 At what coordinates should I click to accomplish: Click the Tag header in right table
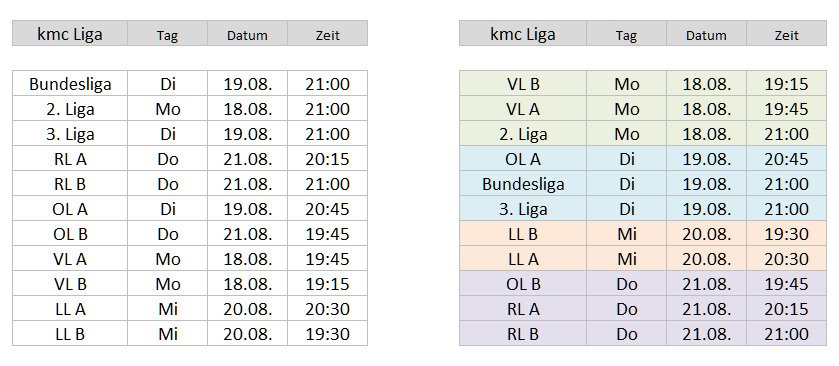click(x=626, y=33)
